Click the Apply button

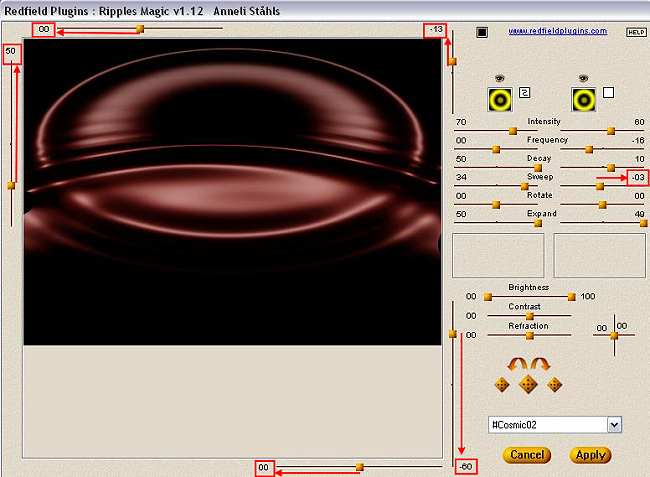click(x=590, y=455)
